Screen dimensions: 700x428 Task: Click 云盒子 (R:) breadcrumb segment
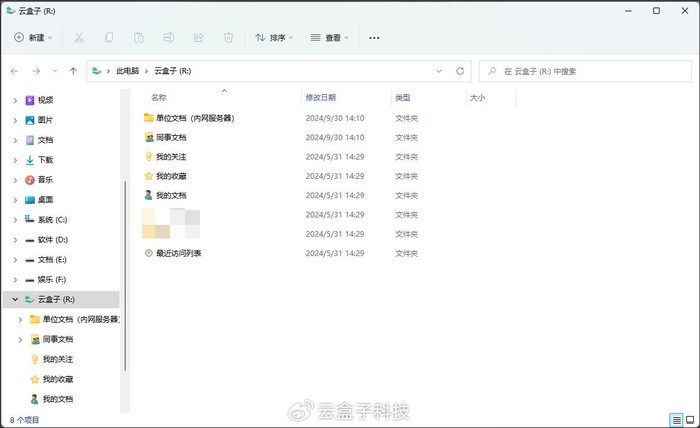click(172, 71)
